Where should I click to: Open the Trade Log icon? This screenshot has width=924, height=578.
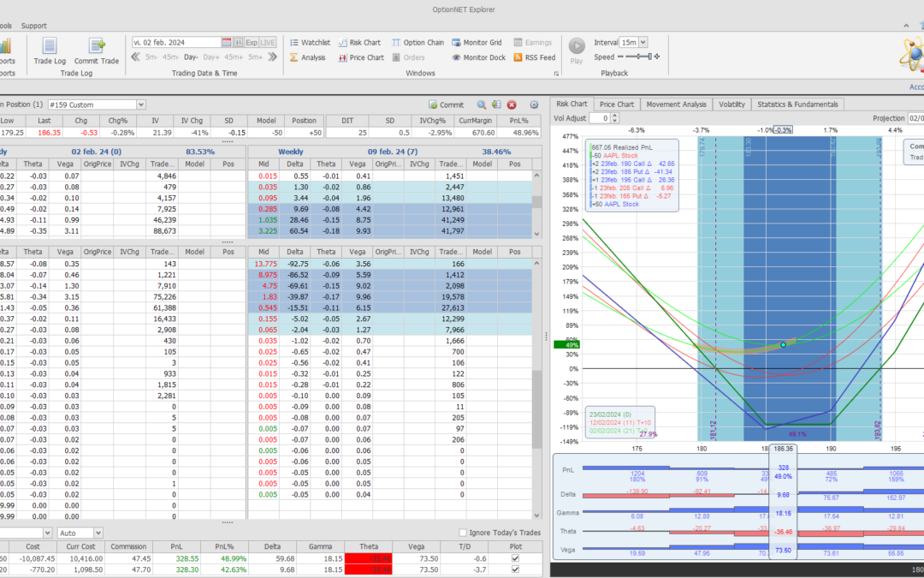coord(49,47)
